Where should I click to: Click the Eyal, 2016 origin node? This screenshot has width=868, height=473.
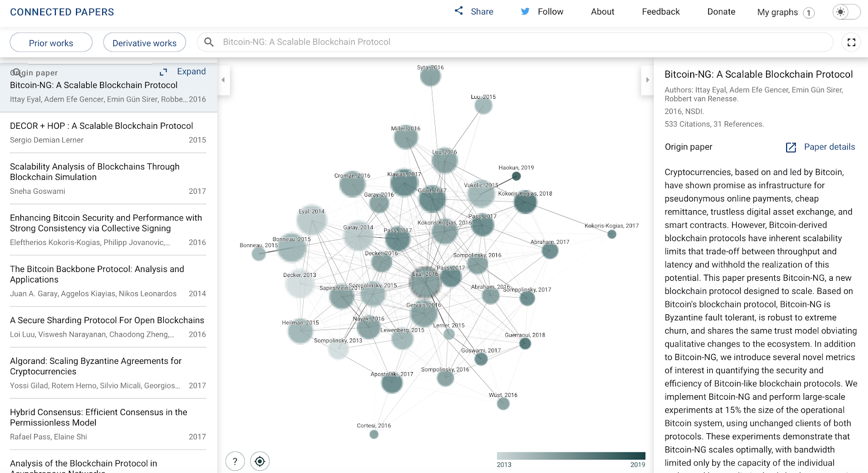(425, 281)
